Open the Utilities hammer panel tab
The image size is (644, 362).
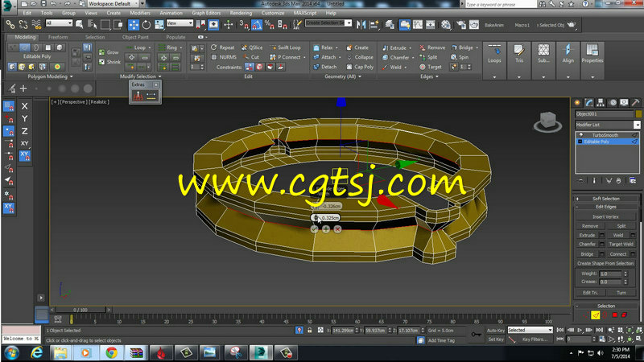(x=635, y=103)
